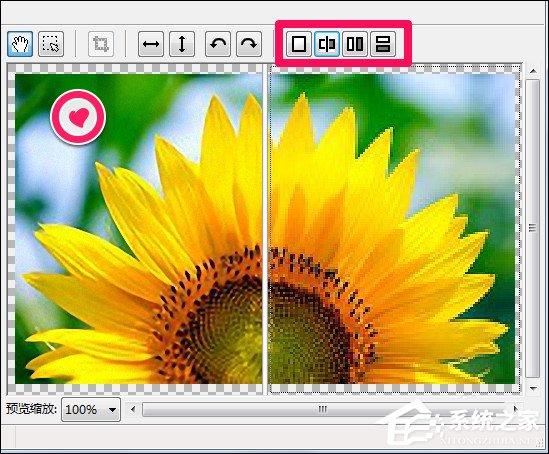Click the pixelated optimized preview pane

coord(394,229)
